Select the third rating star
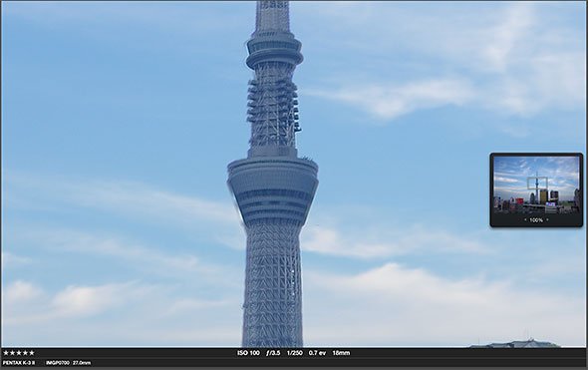 pyautogui.click(x=19, y=353)
